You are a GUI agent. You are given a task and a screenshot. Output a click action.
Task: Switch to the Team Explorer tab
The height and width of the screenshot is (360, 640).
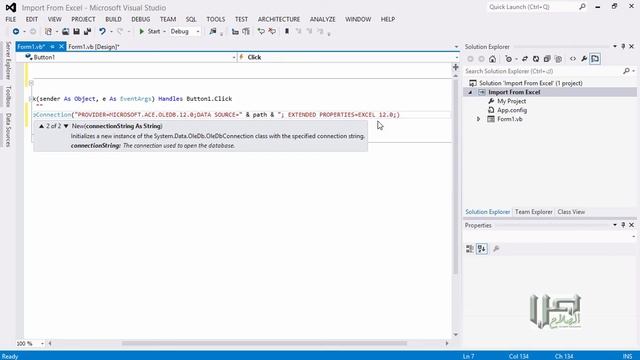point(533,212)
